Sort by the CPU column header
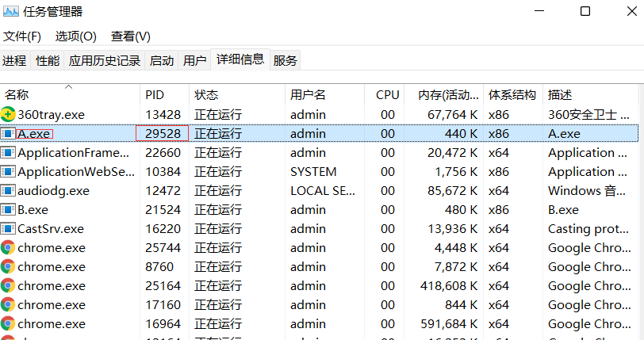The width and height of the screenshot is (644, 340). 387,94
